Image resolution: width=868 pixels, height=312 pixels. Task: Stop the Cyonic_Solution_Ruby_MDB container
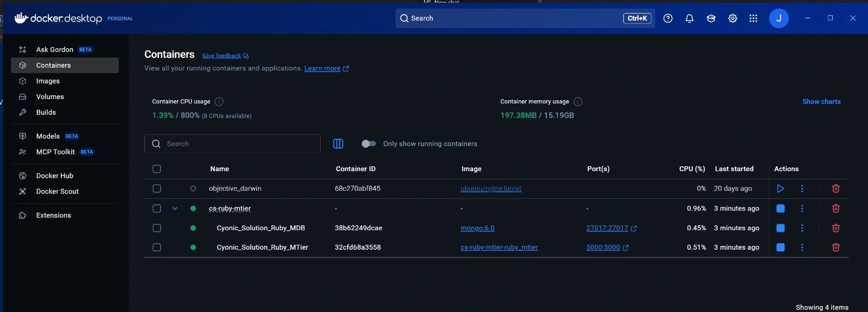780,228
